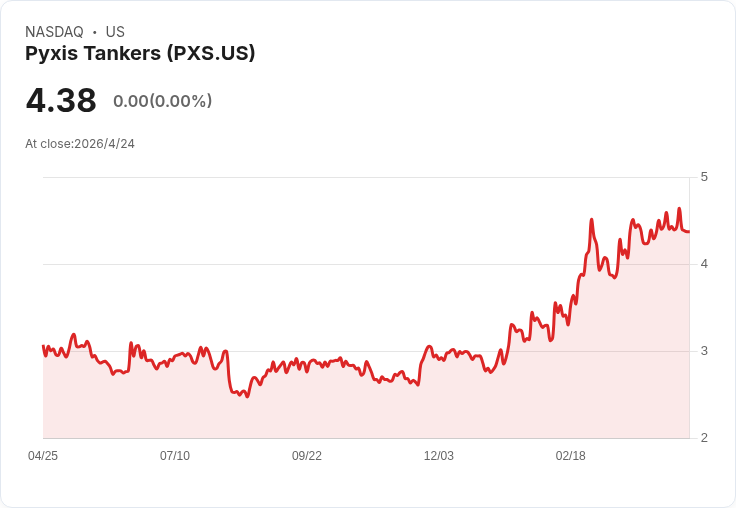
Task: Click the 4 price axis label
Action: point(704,264)
